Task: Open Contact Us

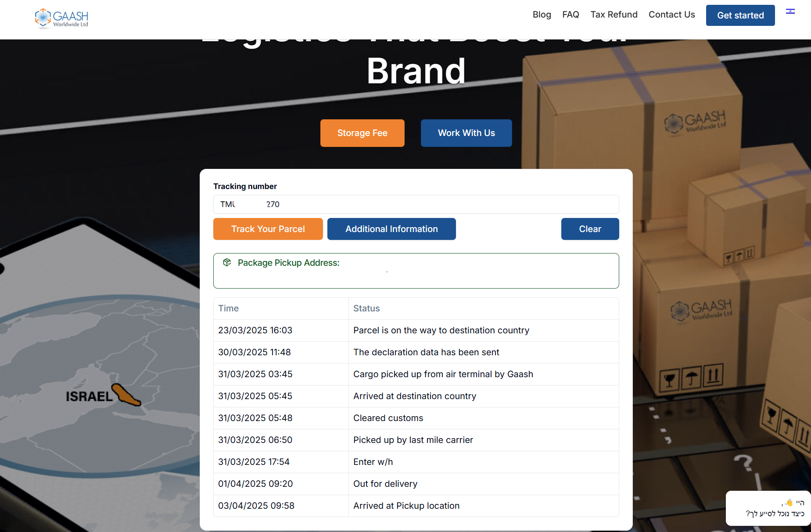Action: point(671,14)
